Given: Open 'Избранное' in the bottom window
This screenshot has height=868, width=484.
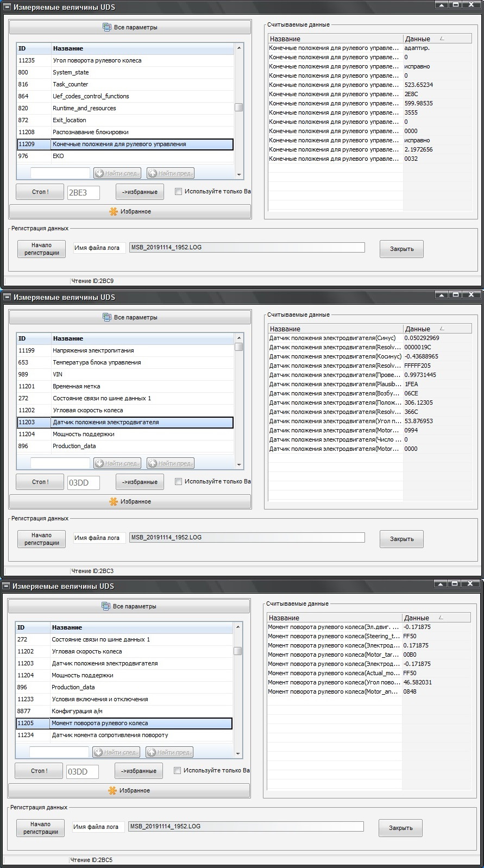Looking at the screenshot, I should [129, 790].
